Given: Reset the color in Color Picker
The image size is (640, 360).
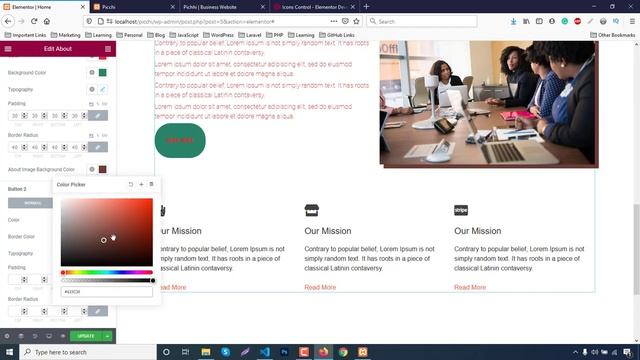Looking at the screenshot, I should [131, 184].
